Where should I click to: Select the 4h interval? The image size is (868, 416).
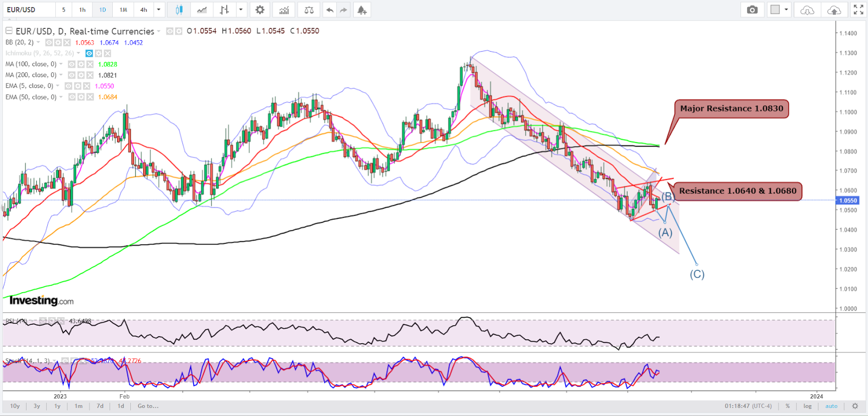[x=144, y=10]
